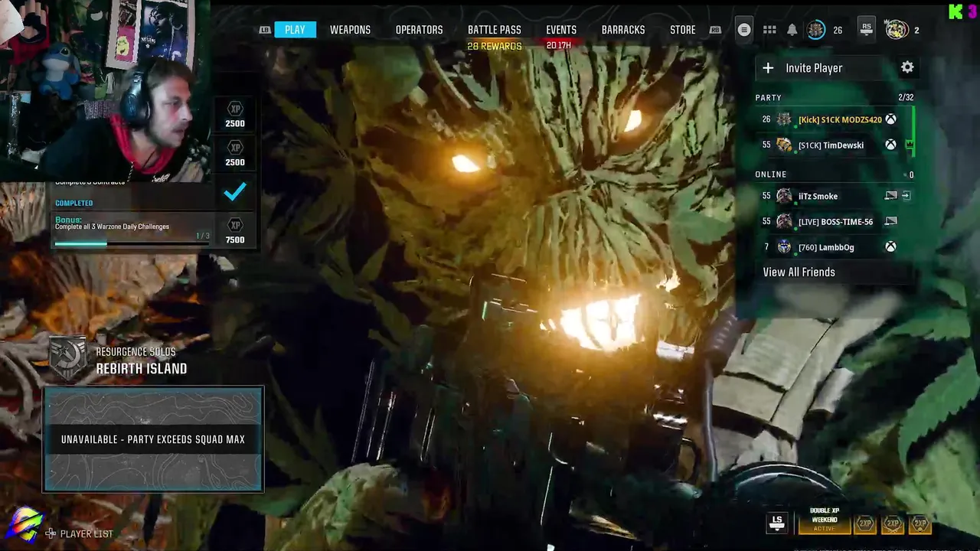Image resolution: width=980 pixels, height=551 pixels.
Task: Click the PARTY header label
Action: 768,98
